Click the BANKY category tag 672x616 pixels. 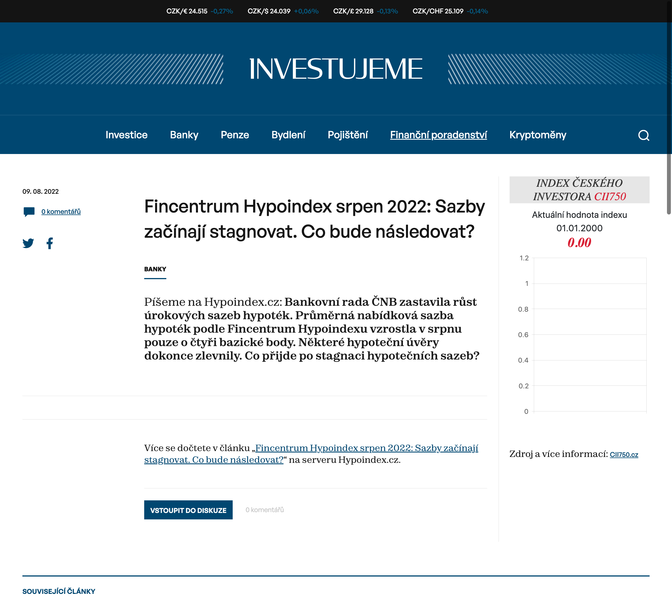point(155,269)
